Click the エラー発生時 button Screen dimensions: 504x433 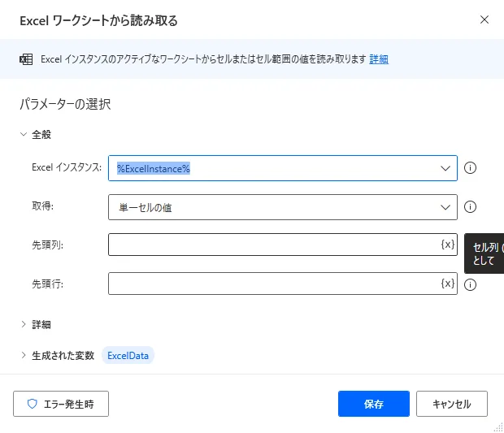tap(61, 404)
